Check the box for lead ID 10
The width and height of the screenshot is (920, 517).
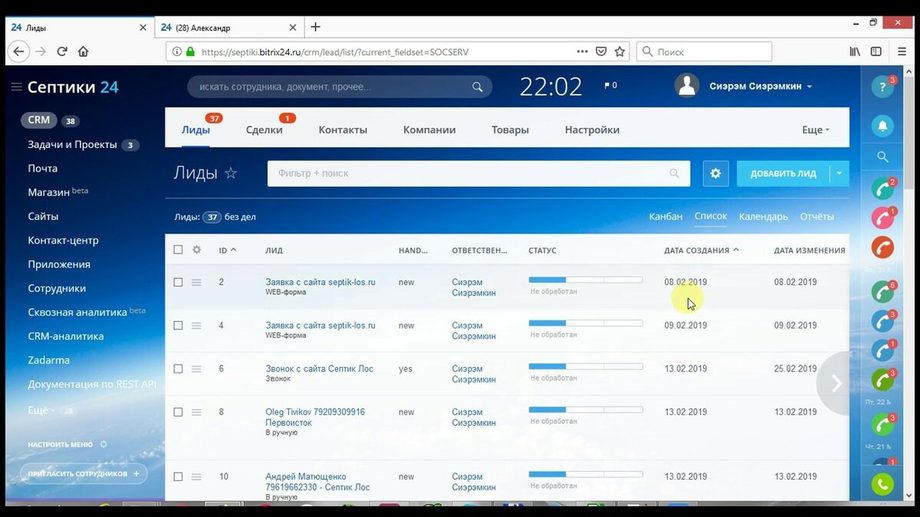(x=178, y=477)
